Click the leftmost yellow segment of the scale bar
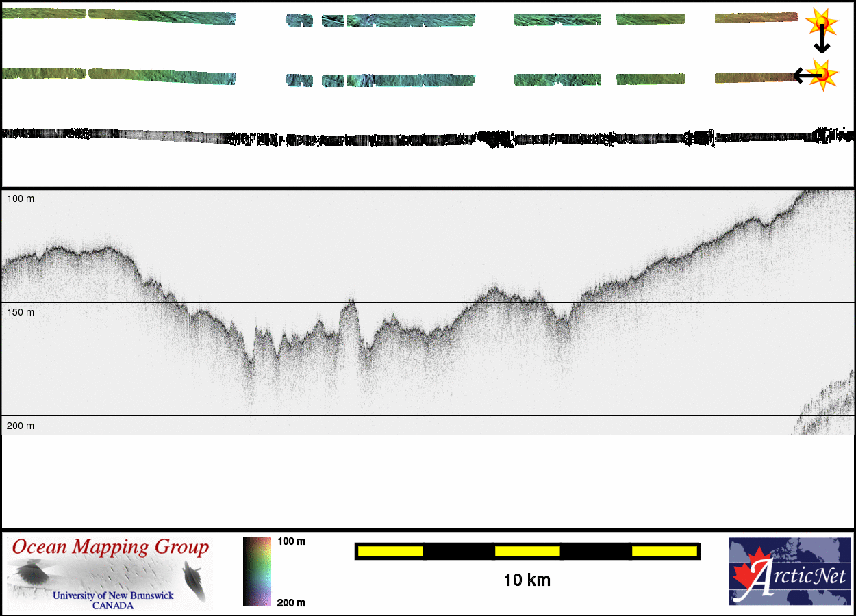Viewport: 856px width, 616px height. 390,551
